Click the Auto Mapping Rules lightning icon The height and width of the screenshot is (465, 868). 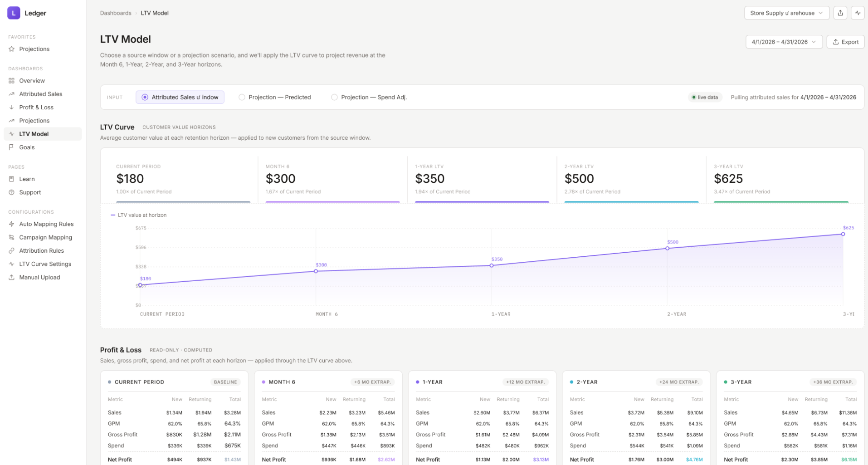coord(12,224)
